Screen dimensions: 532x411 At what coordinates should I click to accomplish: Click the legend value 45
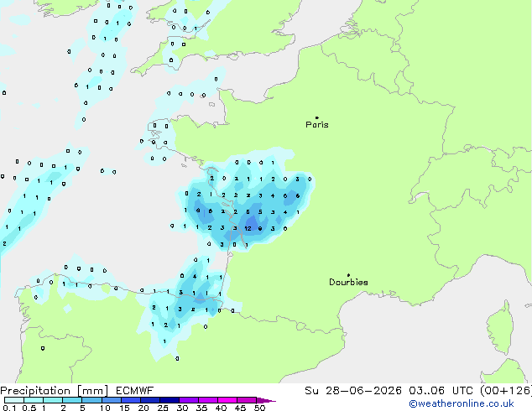[240, 408]
